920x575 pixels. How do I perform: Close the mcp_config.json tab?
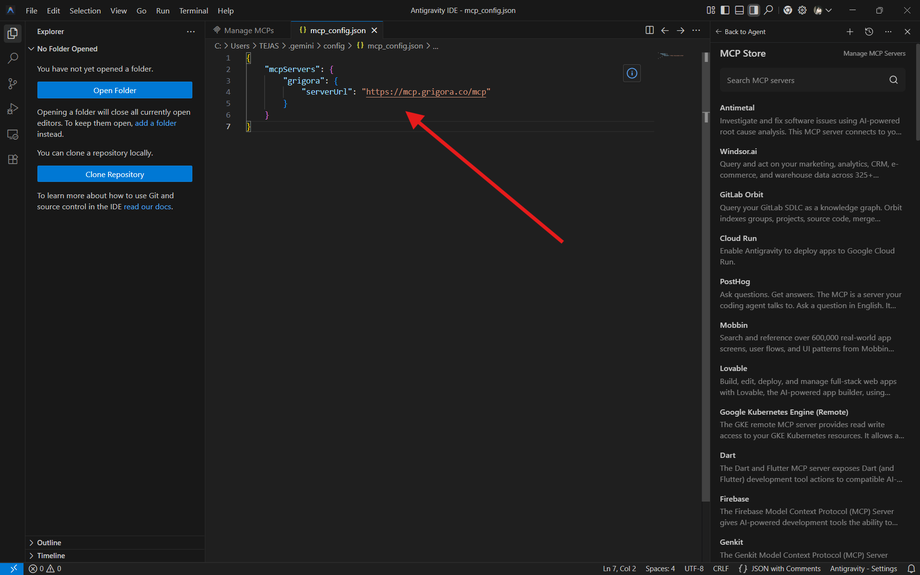click(374, 31)
